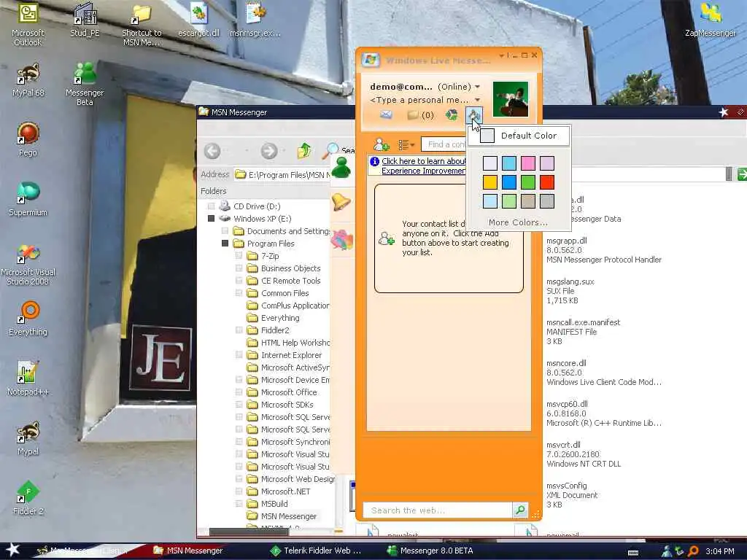Screen dimensions: 747x560
Task: Open the My Space folder icon showing (0)
Action: (x=420, y=114)
